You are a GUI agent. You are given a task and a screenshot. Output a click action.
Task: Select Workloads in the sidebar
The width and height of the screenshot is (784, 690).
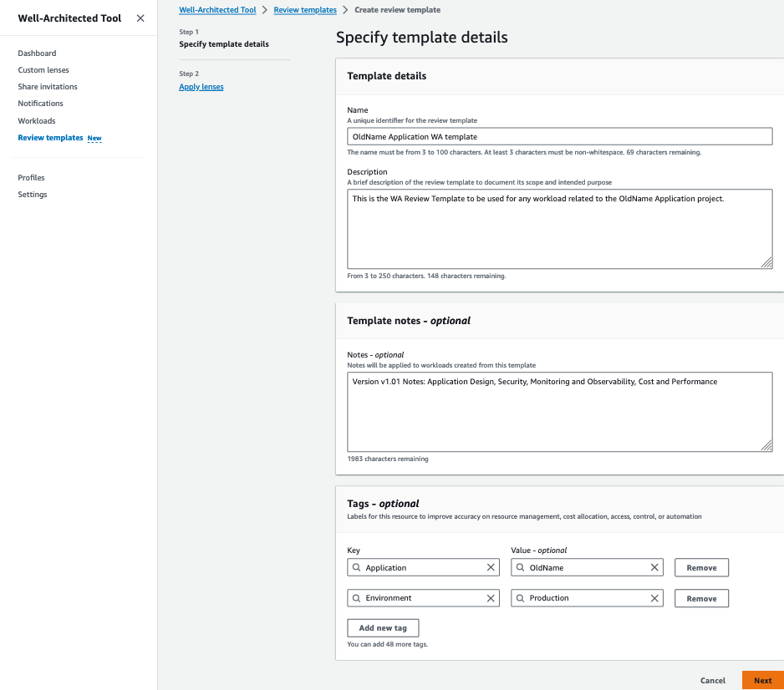tap(36, 120)
